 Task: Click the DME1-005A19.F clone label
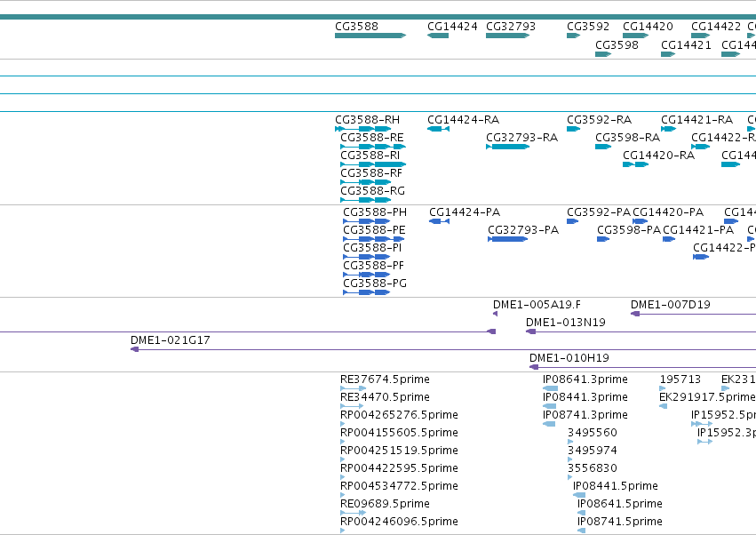click(x=537, y=305)
